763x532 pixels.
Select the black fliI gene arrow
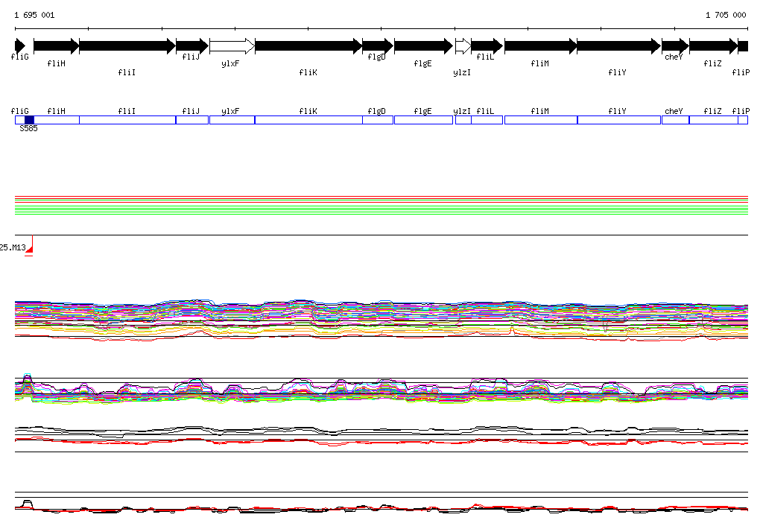pos(127,46)
